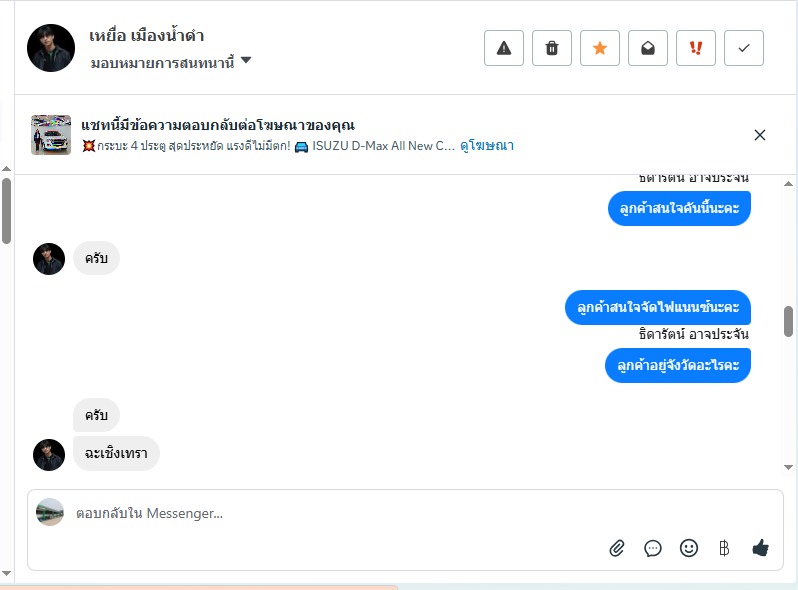The image size is (798, 590).
Task: Open the ISUZU D-Max ad thumbnail
Action: tap(51, 135)
